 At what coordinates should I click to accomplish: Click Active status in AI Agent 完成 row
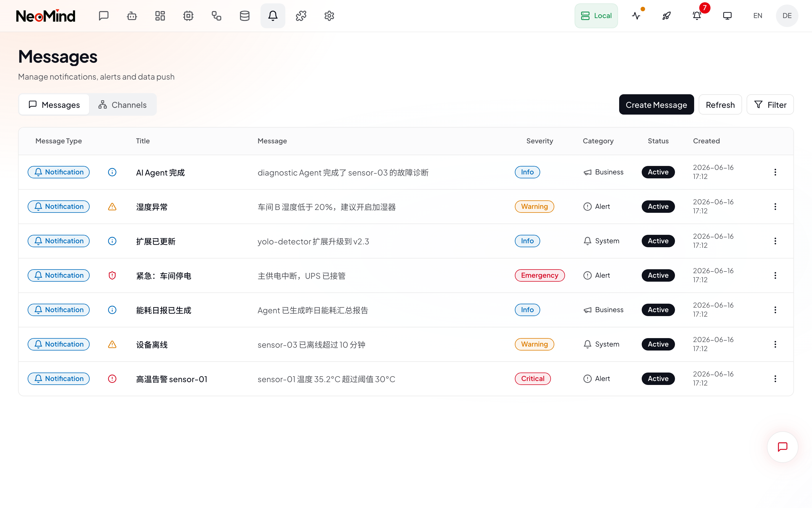(x=658, y=172)
